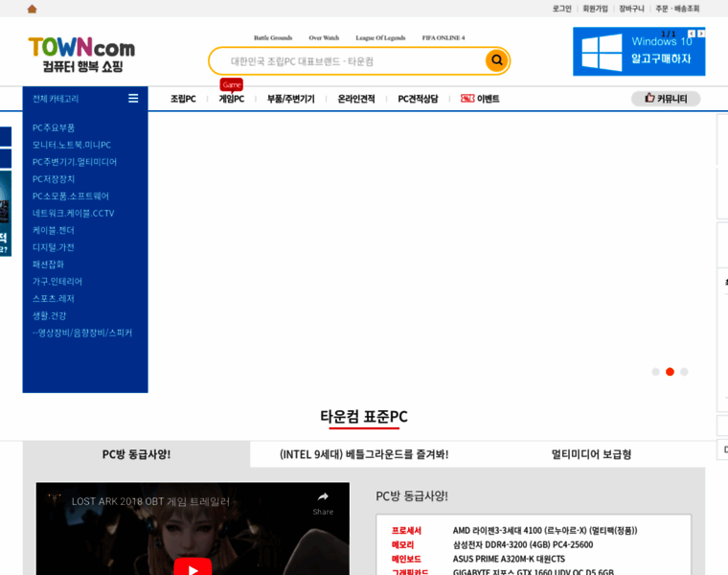The image size is (728, 575).
Task: Click the Over Watch keyword link
Action: pyautogui.click(x=324, y=37)
